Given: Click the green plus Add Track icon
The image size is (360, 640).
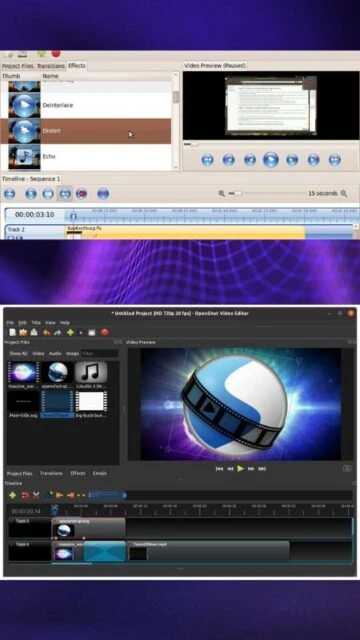Looking at the screenshot, I should click(x=13, y=495).
